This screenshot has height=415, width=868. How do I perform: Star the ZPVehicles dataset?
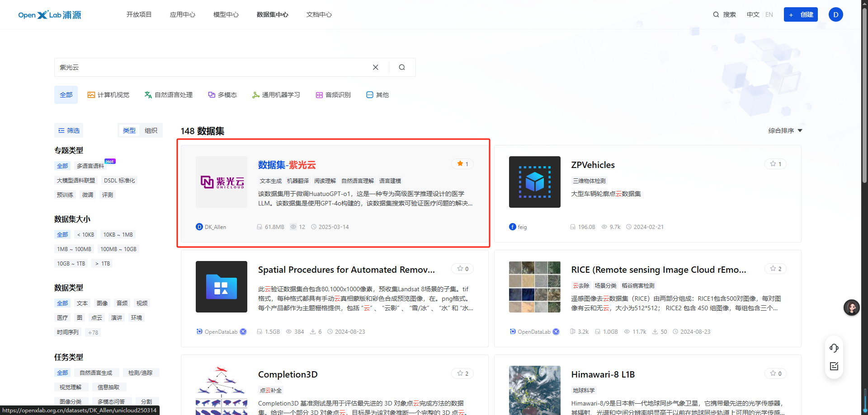[x=775, y=164]
